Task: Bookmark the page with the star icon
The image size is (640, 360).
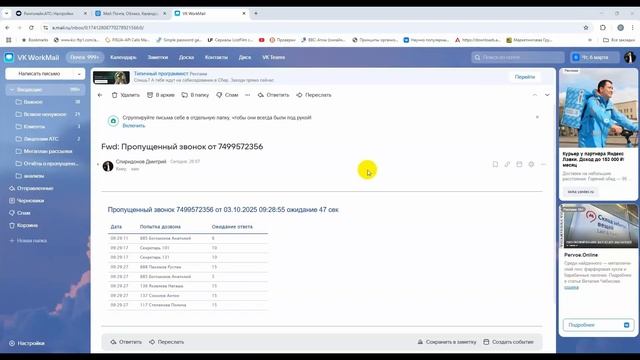Action: tap(586, 28)
